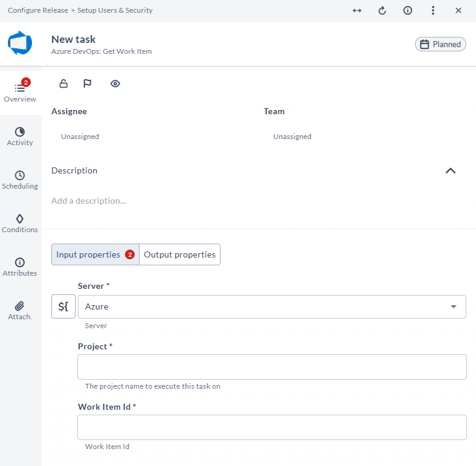The height and width of the screenshot is (466, 476).
Task: Focus the Project input field
Action: (272, 367)
